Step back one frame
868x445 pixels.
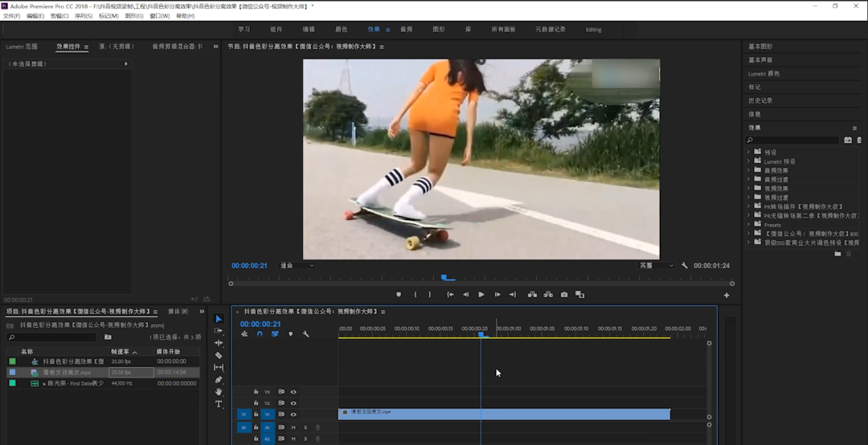(465, 295)
